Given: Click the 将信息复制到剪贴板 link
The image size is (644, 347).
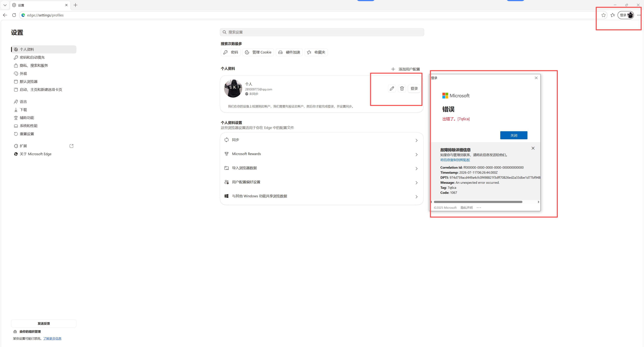Looking at the screenshot, I should tap(455, 160).
